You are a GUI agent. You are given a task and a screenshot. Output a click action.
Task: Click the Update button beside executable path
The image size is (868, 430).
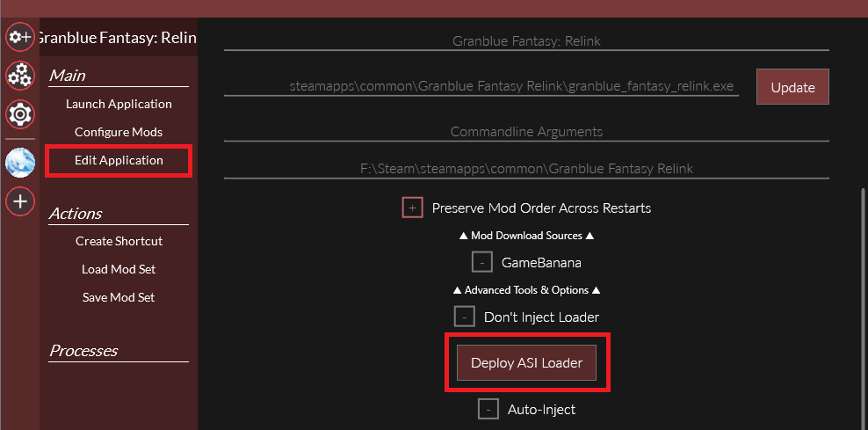coord(792,87)
